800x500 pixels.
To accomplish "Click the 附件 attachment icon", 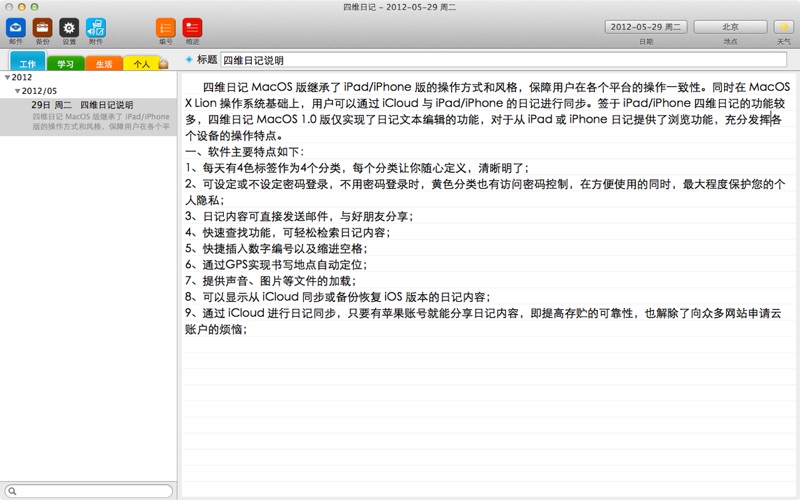I will [95, 28].
